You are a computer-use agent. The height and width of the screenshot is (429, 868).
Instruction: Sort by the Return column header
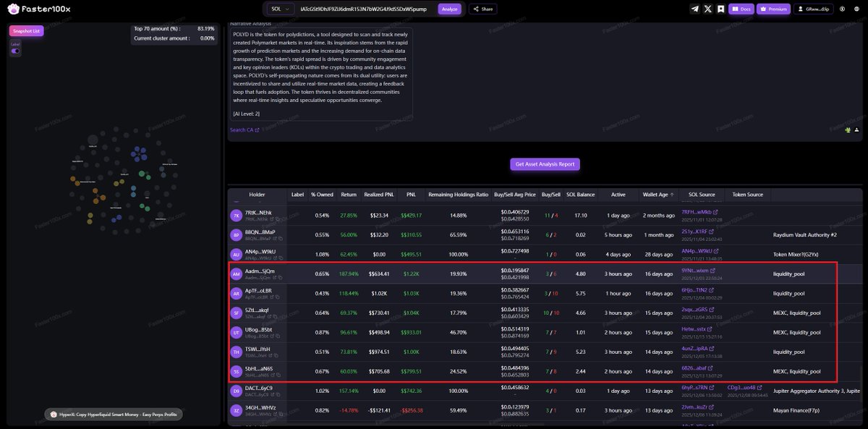coord(349,195)
